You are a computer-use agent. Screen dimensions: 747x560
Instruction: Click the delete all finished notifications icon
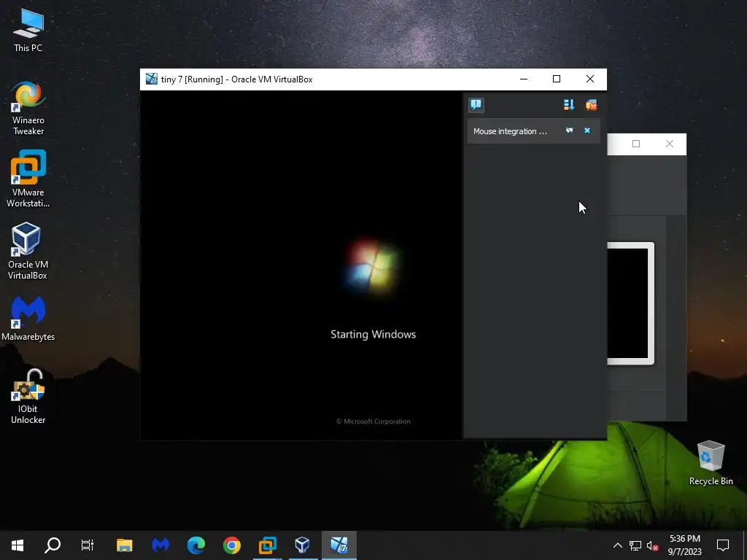click(x=591, y=105)
